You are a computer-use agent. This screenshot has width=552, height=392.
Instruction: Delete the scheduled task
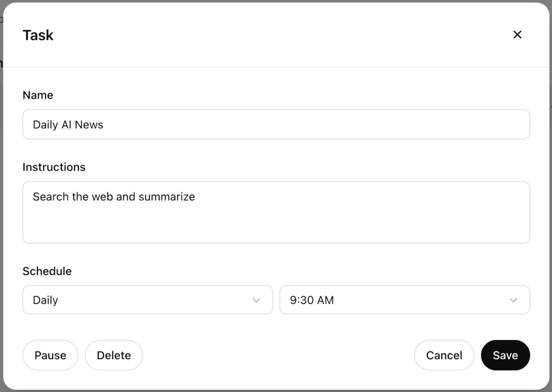[x=113, y=355]
